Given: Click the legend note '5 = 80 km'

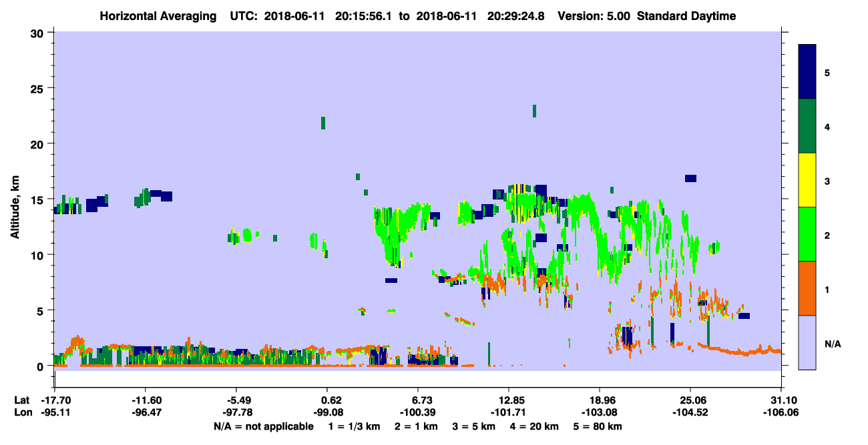Looking at the screenshot, I should tap(599, 426).
